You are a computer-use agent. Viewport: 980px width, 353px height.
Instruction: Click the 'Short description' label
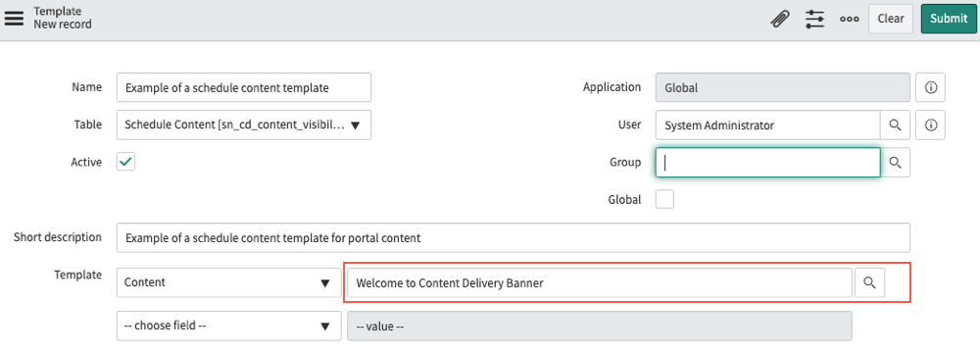(58, 237)
